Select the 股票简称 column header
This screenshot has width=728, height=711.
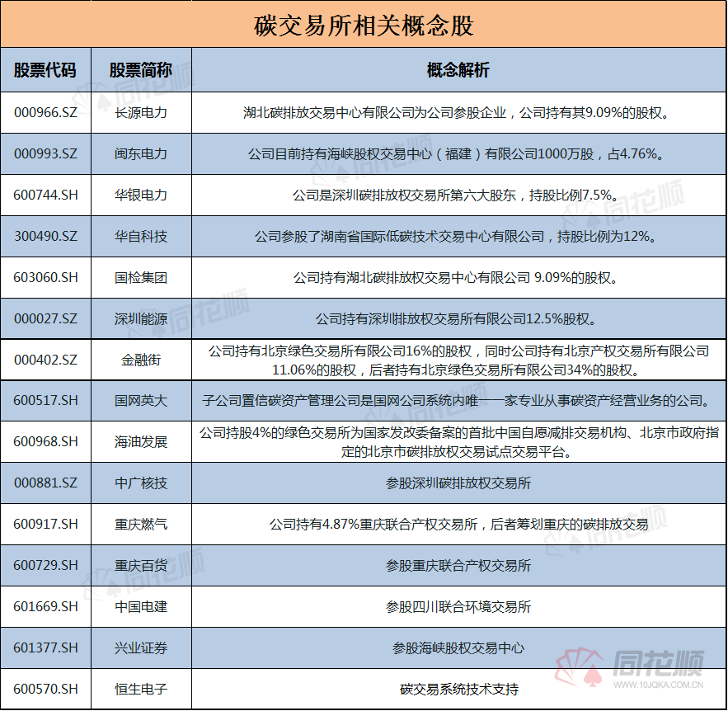[141, 70]
